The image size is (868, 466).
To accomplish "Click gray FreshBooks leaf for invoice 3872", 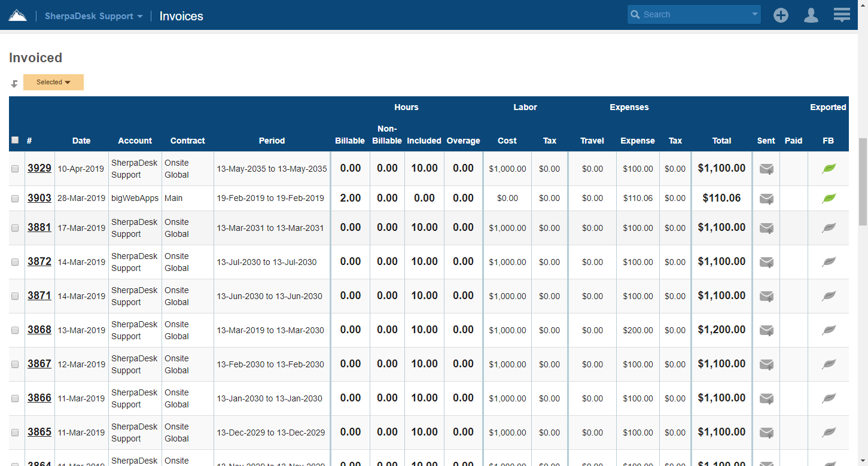I will point(829,262).
